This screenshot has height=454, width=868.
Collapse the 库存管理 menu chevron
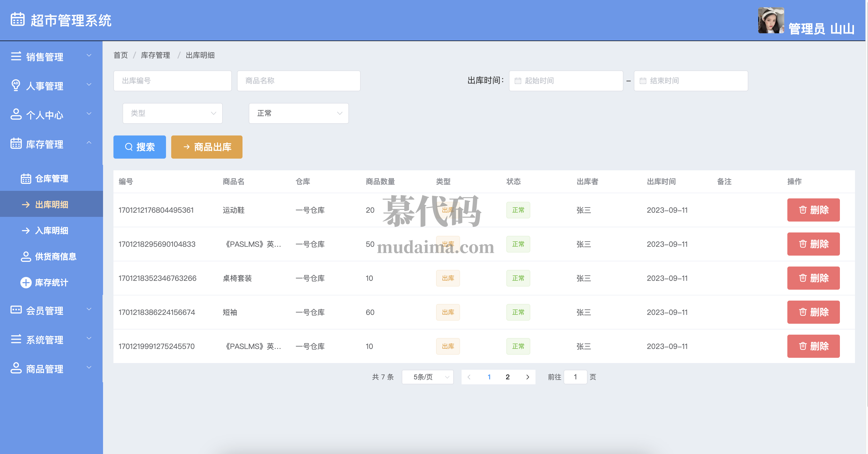click(89, 143)
